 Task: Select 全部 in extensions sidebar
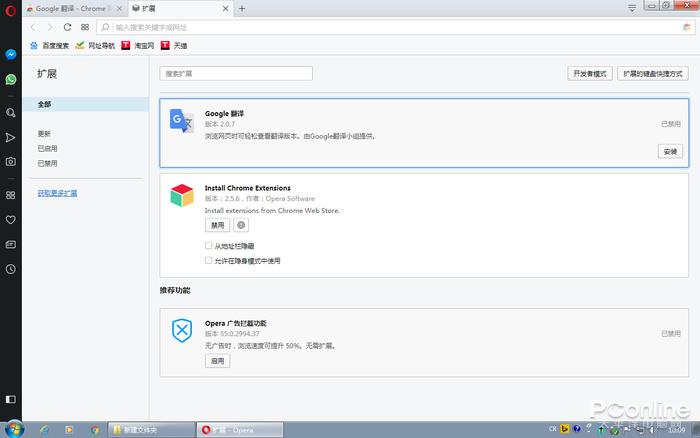(86, 104)
